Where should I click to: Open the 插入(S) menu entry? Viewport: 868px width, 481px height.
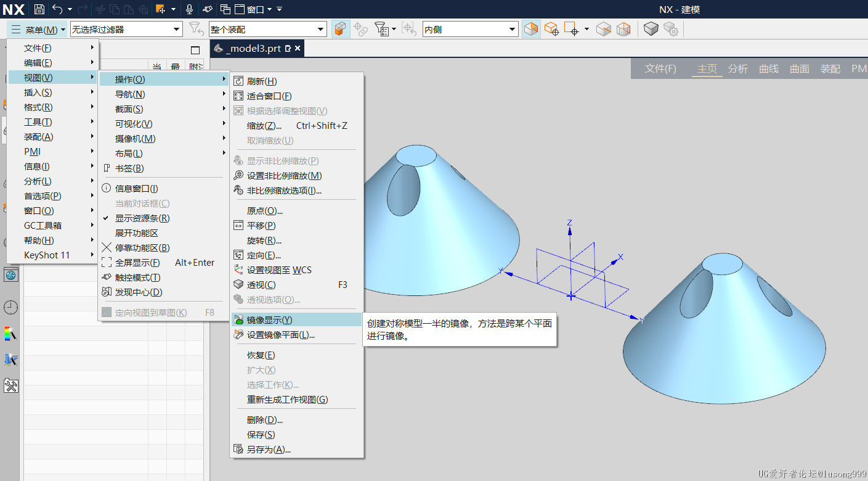[x=52, y=92]
